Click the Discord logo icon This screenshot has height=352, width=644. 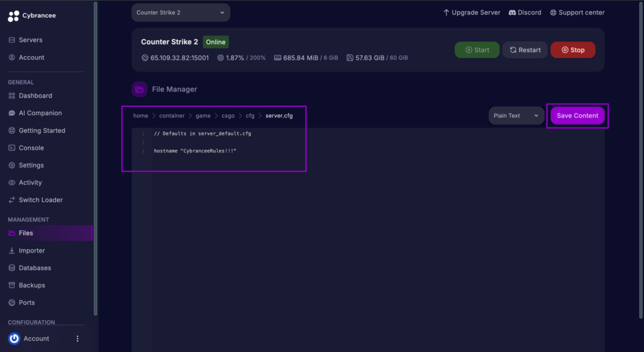[512, 13]
